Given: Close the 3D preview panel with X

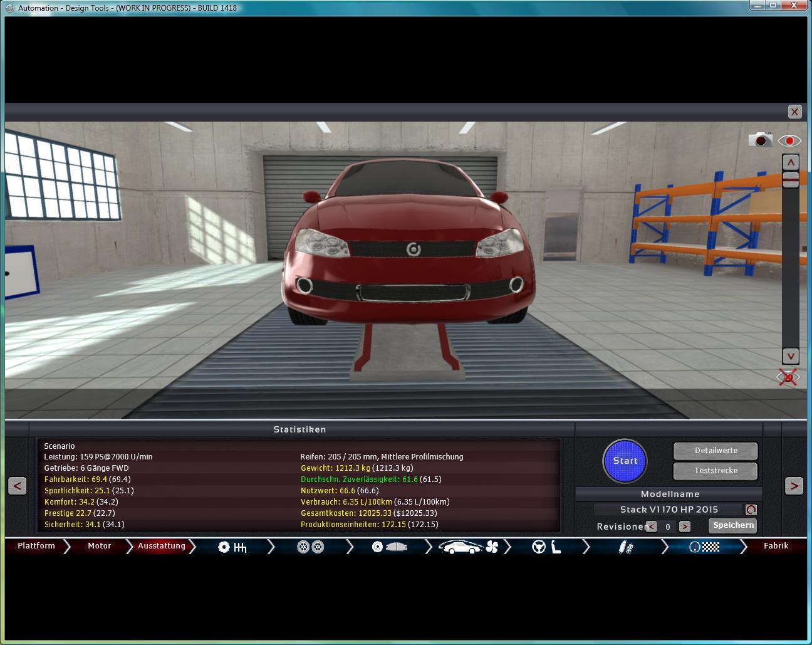Looking at the screenshot, I should coord(794,112).
